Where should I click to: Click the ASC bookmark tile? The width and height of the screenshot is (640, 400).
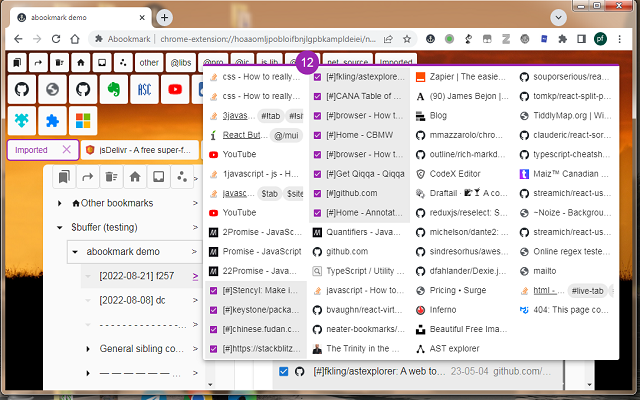click(x=144, y=89)
